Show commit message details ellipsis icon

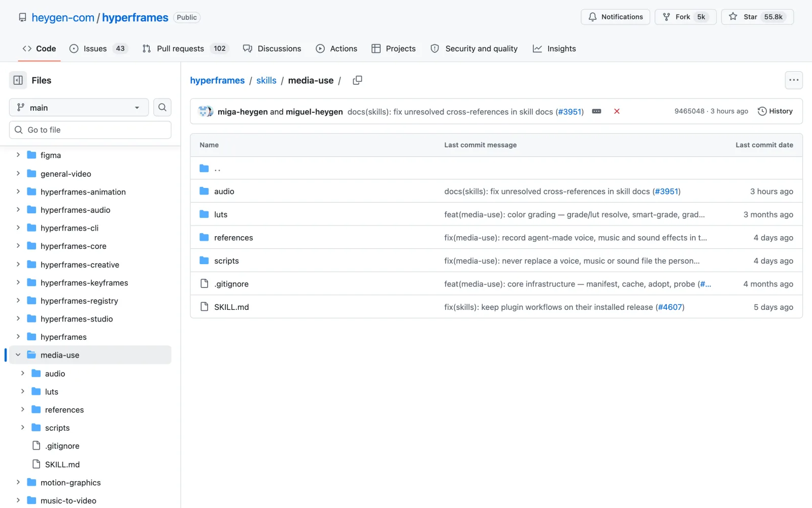point(597,111)
